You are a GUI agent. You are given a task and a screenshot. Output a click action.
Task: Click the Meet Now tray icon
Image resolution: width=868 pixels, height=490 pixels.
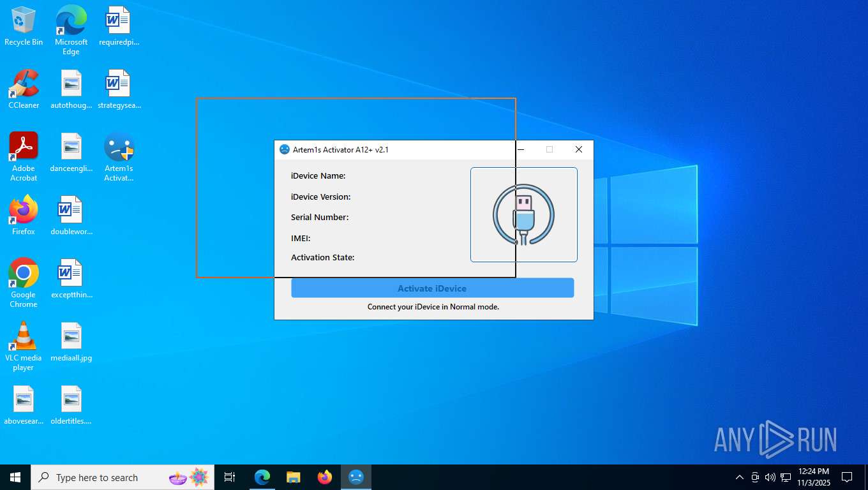[755, 477]
